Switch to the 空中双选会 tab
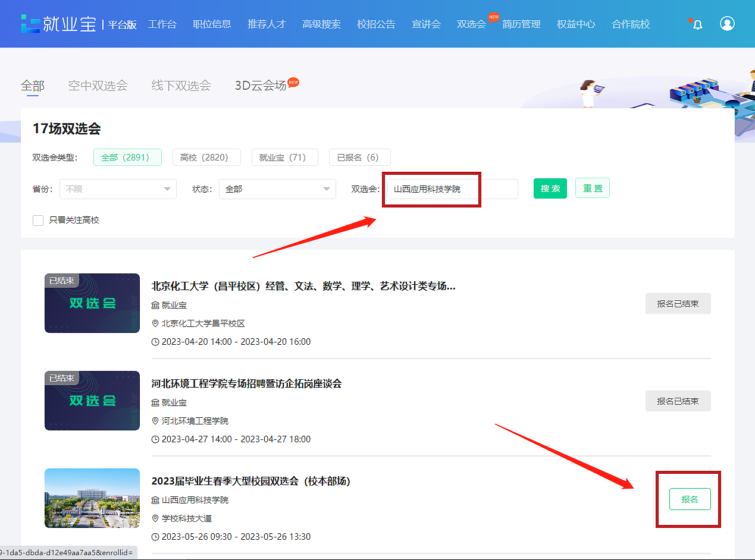Image resolution: width=755 pixels, height=560 pixels. tap(98, 86)
